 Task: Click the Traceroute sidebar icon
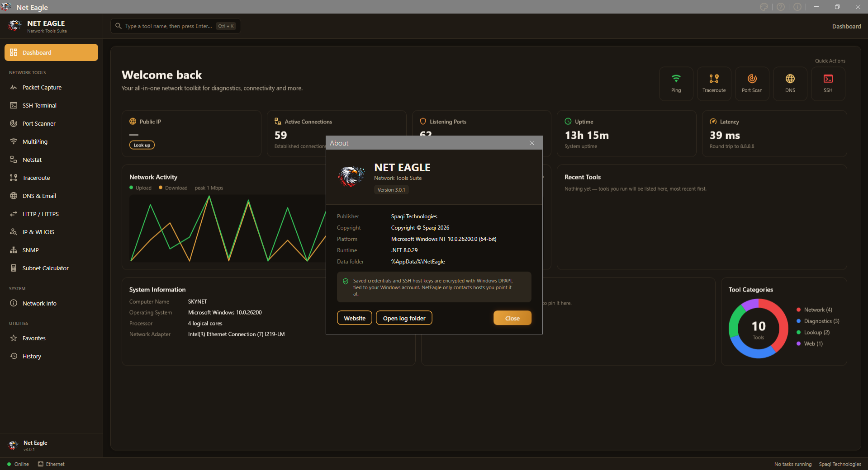(x=14, y=178)
